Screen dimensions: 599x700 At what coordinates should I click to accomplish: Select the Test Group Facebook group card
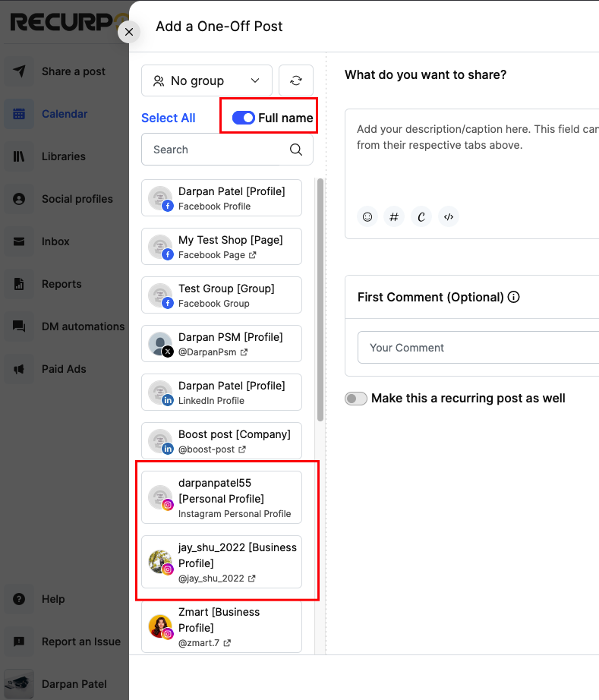222,295
